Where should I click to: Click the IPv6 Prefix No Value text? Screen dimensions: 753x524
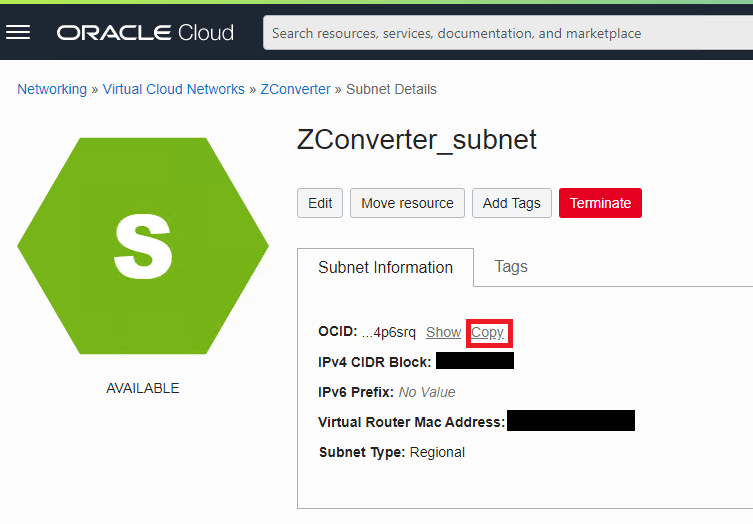[427, 392]
